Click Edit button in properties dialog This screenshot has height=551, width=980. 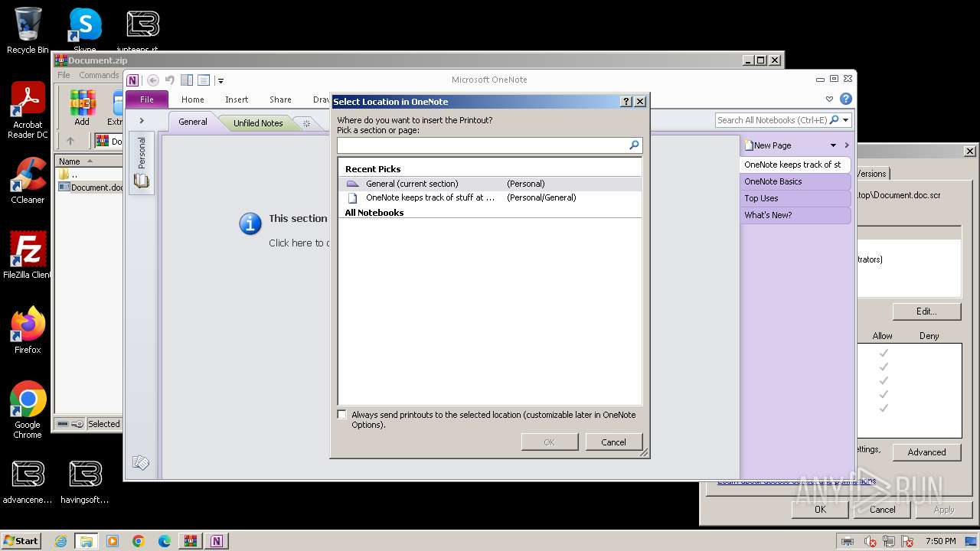[926, 311]
